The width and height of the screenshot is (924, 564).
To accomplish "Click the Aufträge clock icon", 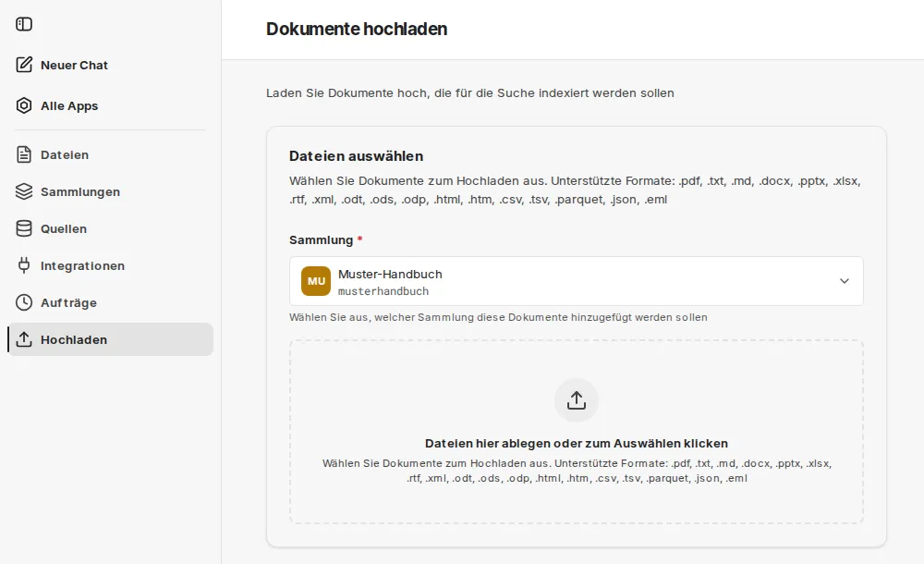I will click(x=24, y=302).
